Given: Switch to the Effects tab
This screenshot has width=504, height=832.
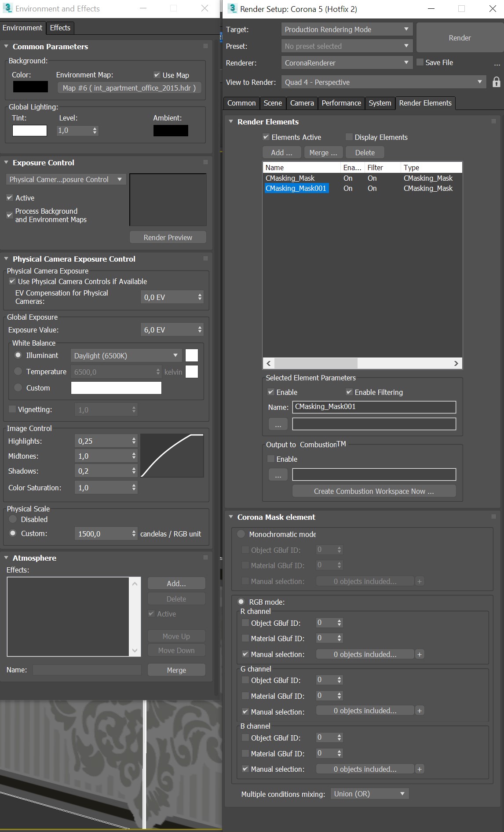Looking at the screenshot, I should point(60,28).
